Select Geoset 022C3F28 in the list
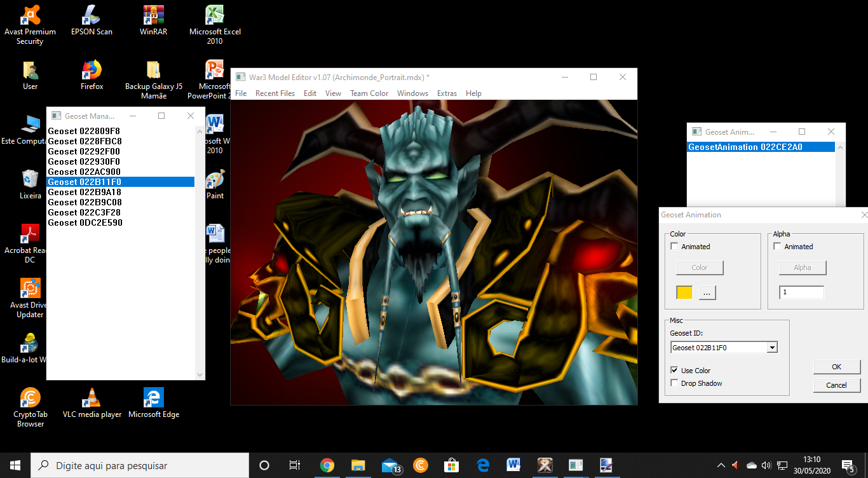Image resolution: width=868 pixels, height=478 pixels. tap(121, 212)
